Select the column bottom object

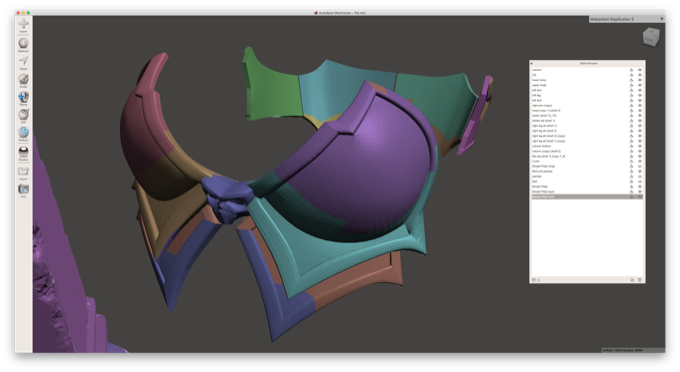[x=587, y=146]
